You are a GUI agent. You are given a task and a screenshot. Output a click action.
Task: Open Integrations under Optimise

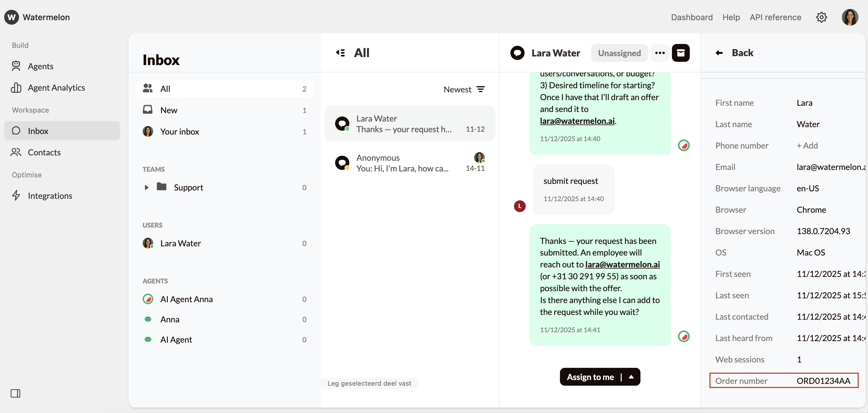[50, 196]
